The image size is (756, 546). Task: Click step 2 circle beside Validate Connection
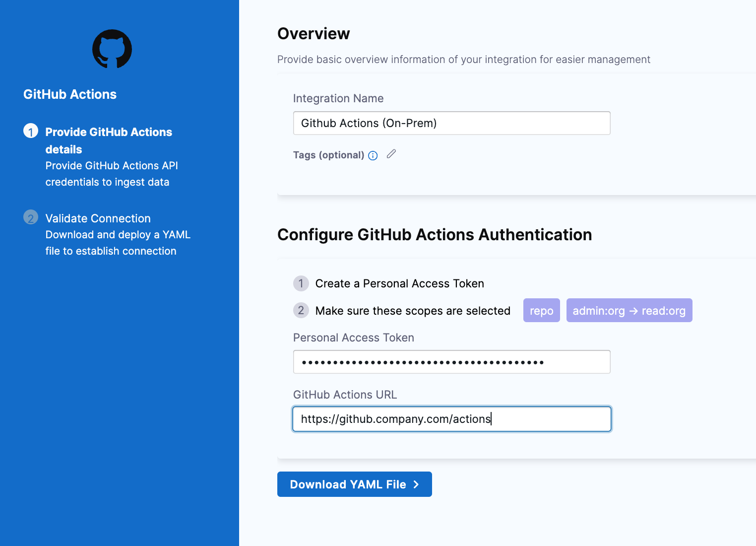coord(31,217)
